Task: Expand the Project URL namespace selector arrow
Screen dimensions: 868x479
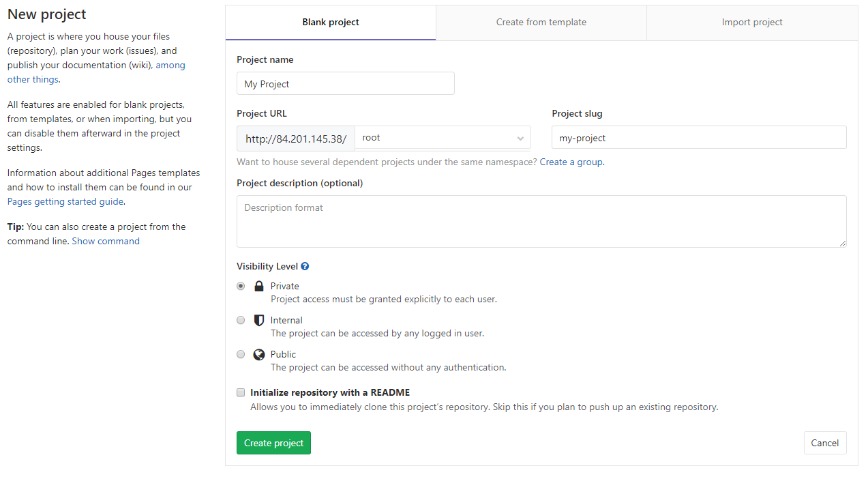Action: tap(520, 137)
